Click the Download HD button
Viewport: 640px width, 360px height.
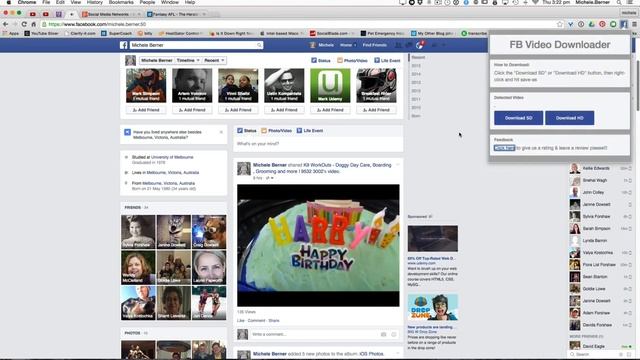(569, 118)
